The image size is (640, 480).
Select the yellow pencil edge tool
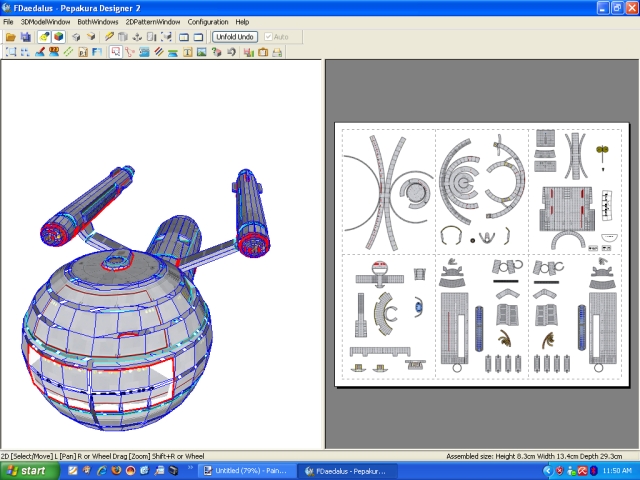[x=109, y=37]
